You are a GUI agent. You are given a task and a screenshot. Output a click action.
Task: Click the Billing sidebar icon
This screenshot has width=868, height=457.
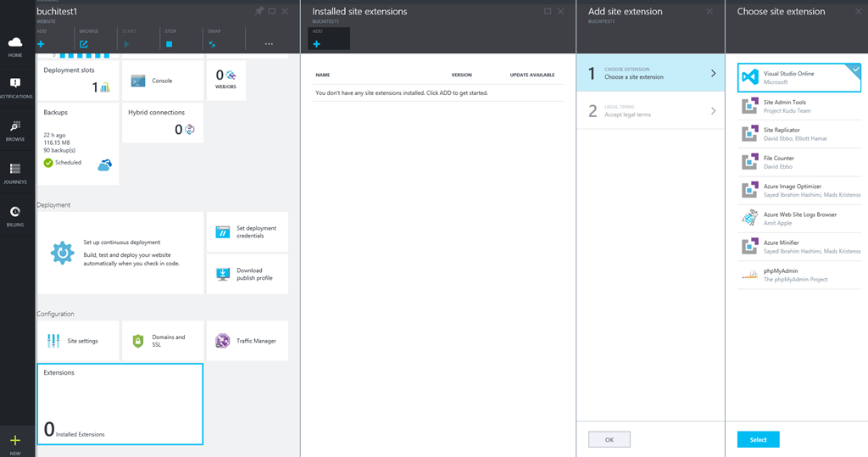15,215
